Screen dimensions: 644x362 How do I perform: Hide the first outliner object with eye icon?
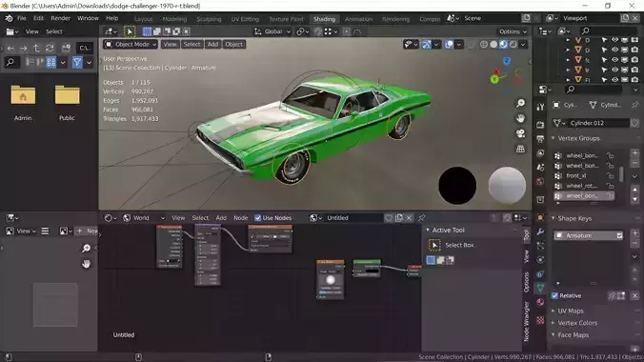tap(614, 40)
